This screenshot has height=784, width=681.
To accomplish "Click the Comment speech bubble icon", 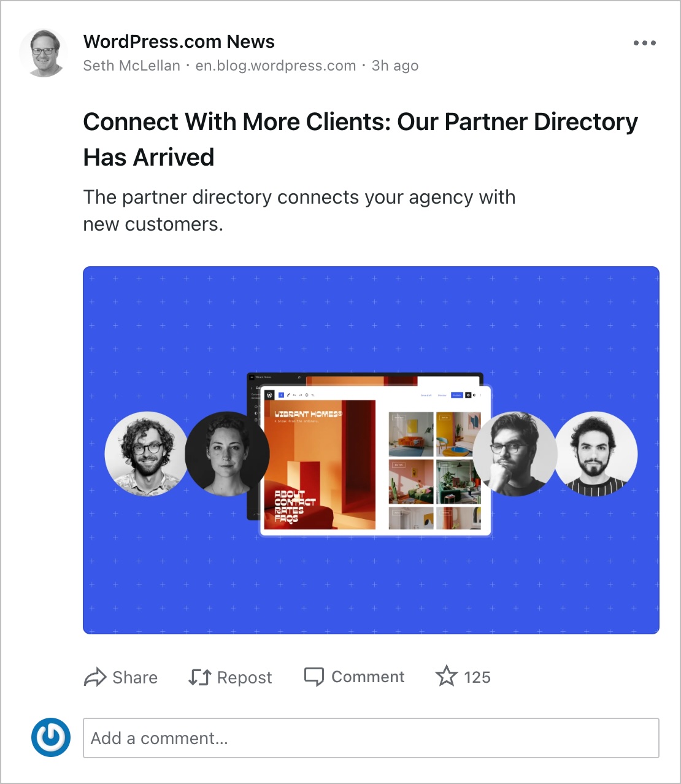I will [x=314, y=677].
